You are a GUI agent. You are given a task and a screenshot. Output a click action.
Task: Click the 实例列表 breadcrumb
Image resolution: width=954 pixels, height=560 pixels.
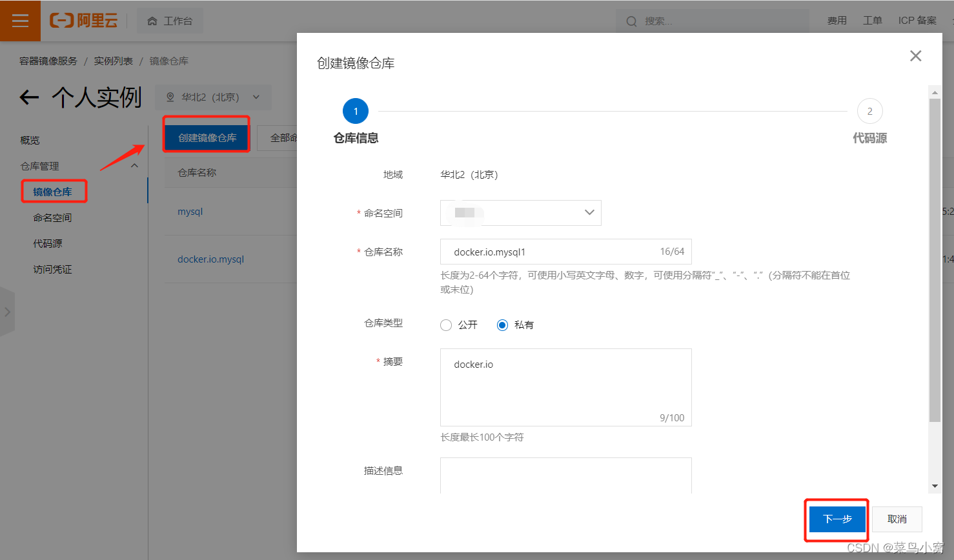[114, 61]
